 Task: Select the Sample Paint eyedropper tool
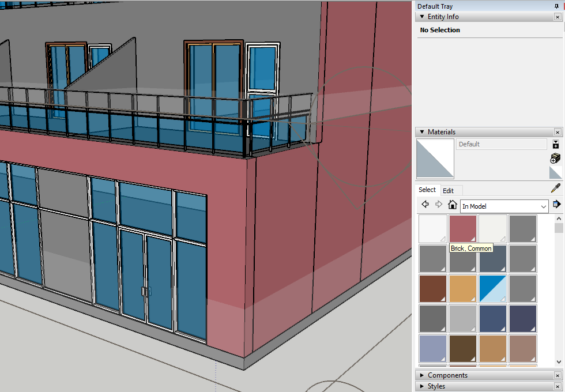point(555,187)
